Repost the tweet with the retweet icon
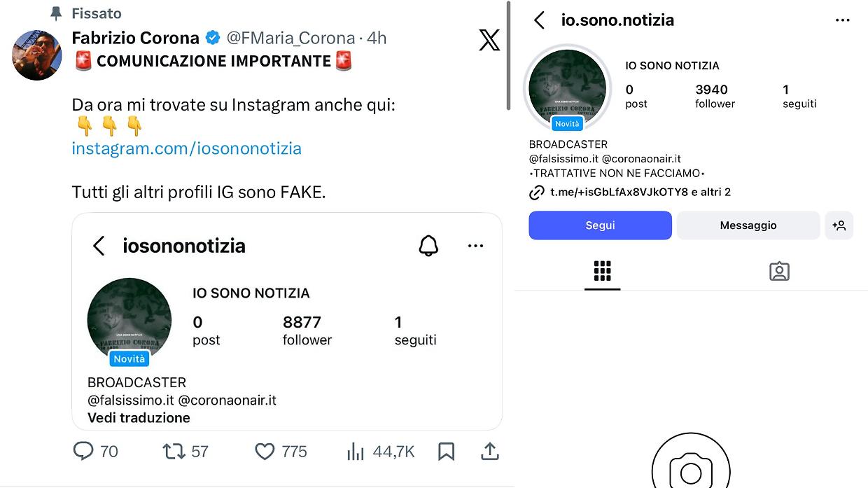This screenshot has height=488, width=868. 175,451
